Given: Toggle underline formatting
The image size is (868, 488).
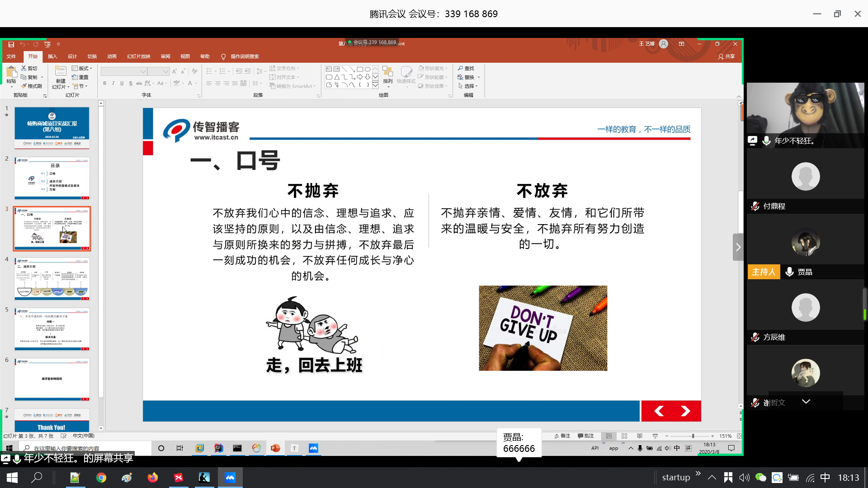Looking at the screenshot, I should pyautogui.click(x=122, y=84).
